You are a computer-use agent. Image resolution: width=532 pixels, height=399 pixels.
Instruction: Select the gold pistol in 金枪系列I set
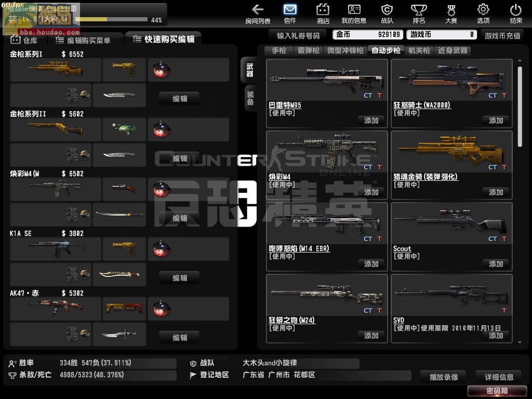[124, 70]
